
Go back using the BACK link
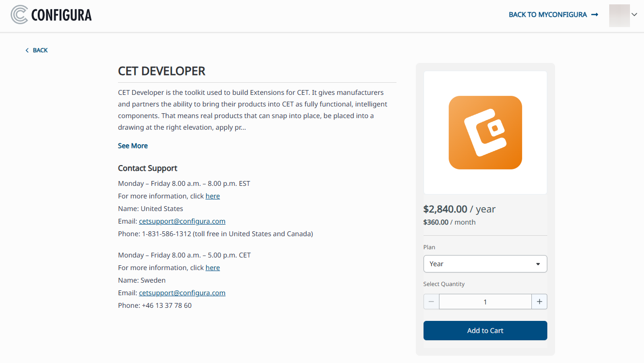36,50
